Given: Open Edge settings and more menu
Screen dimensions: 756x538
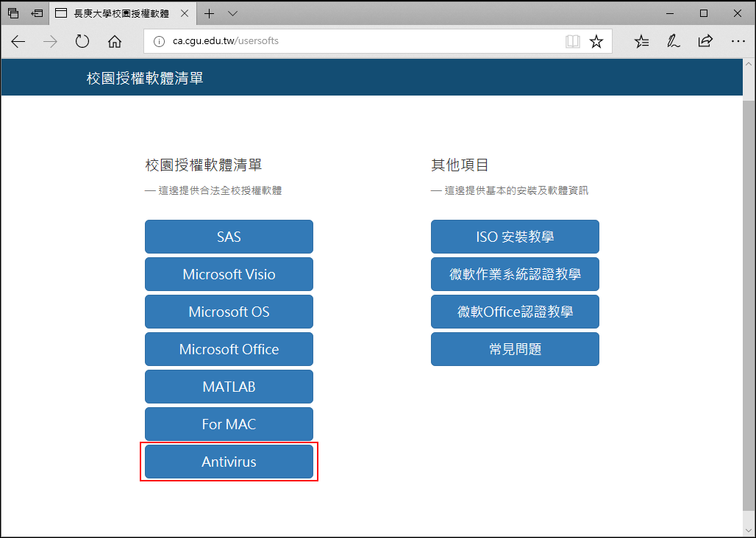Looking at the screenshot, I should [738, 41].
